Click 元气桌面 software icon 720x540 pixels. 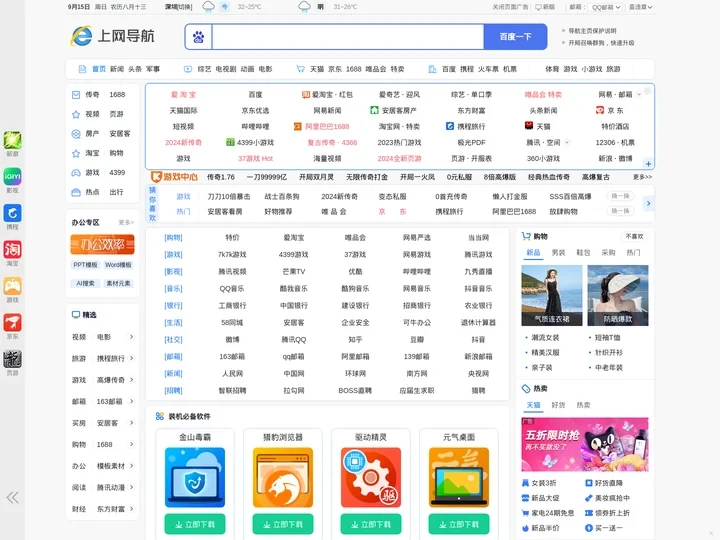[x=459, y=478]
